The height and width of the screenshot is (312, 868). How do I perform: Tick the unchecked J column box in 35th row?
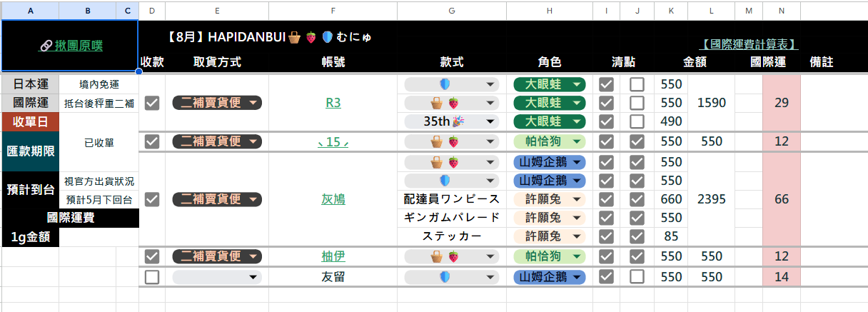click(637, 121)
